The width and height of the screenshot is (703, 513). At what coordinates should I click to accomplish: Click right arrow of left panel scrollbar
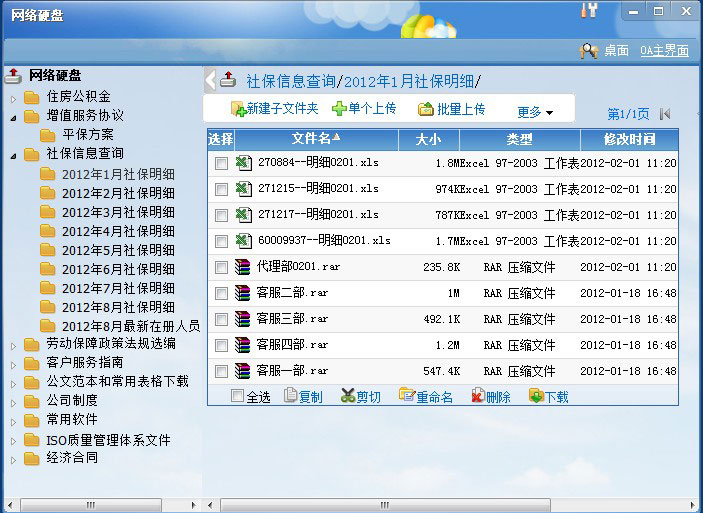point(193,505)
